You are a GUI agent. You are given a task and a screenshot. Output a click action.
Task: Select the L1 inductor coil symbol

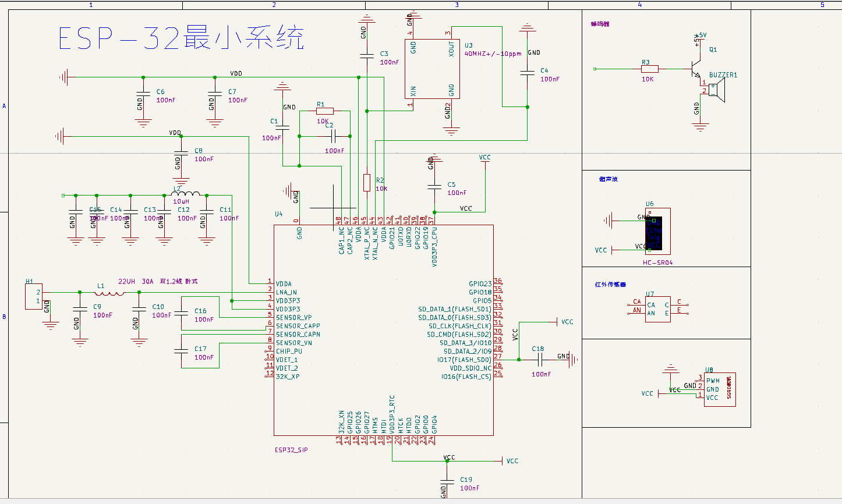point(109,293)
